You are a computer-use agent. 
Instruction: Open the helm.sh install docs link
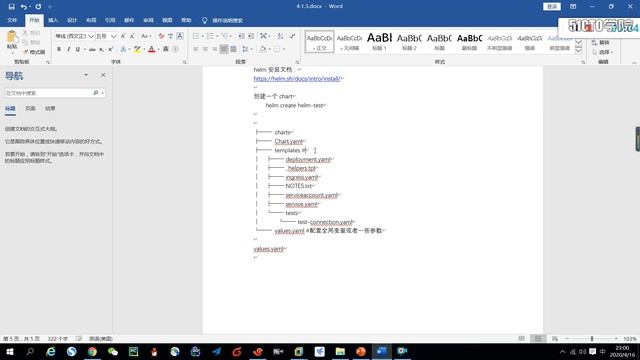297,78
